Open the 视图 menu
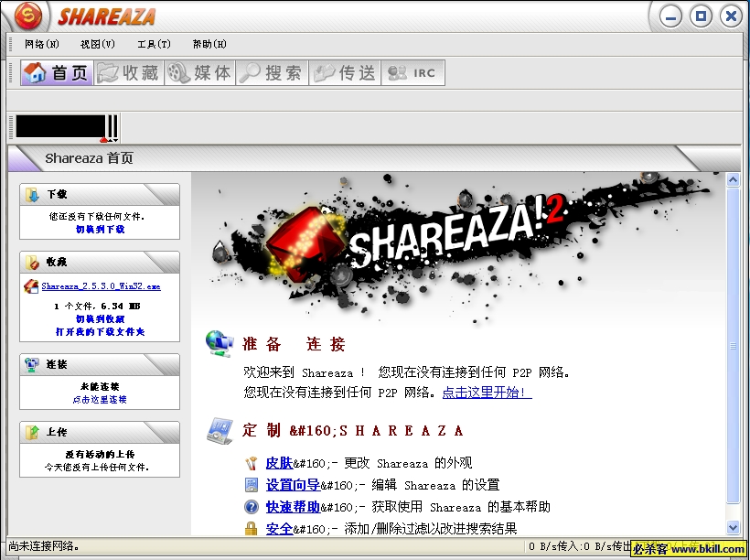 coord(98,44)
